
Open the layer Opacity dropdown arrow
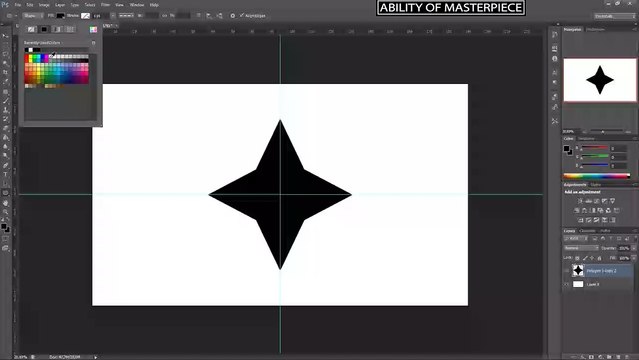(633, 248)
